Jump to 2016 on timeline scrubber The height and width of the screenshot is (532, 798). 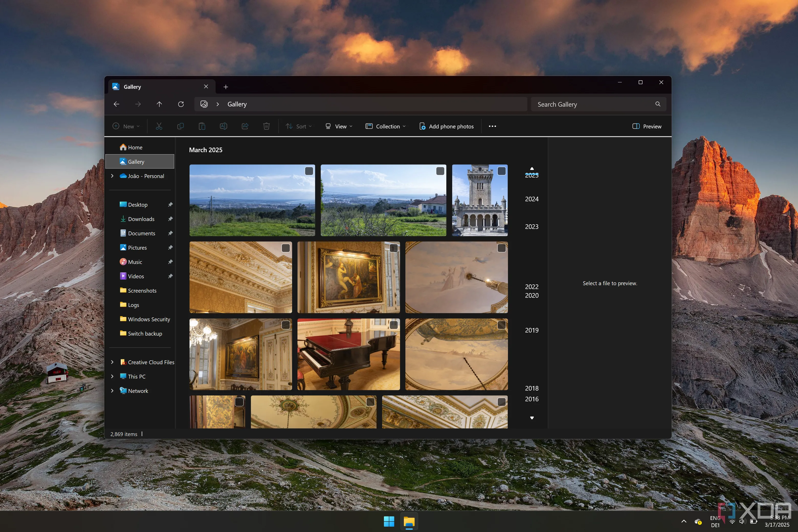coord(532,399)
